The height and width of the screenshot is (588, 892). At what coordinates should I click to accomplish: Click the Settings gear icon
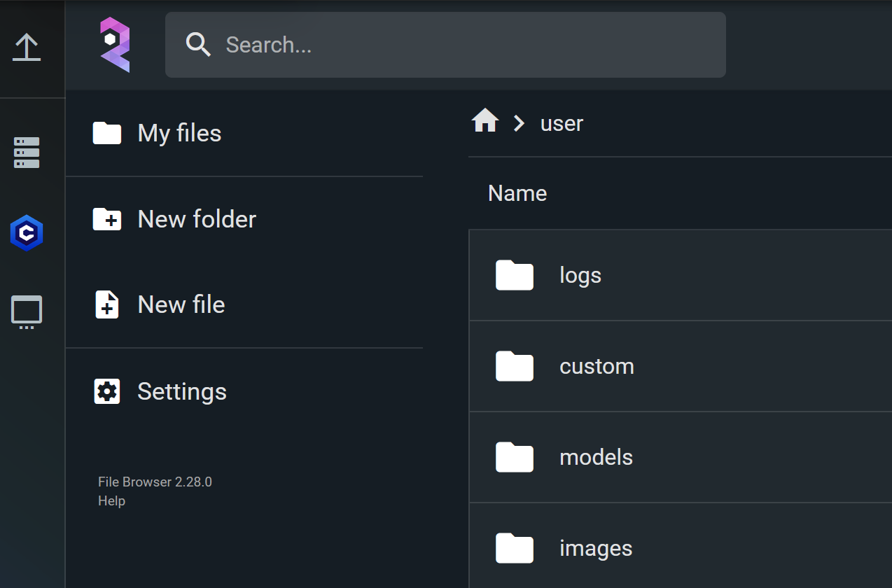click(106, 391)
